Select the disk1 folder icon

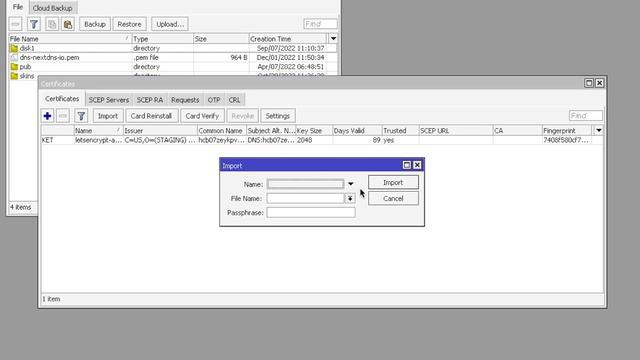pyautogui.click(x=14, y=48)
